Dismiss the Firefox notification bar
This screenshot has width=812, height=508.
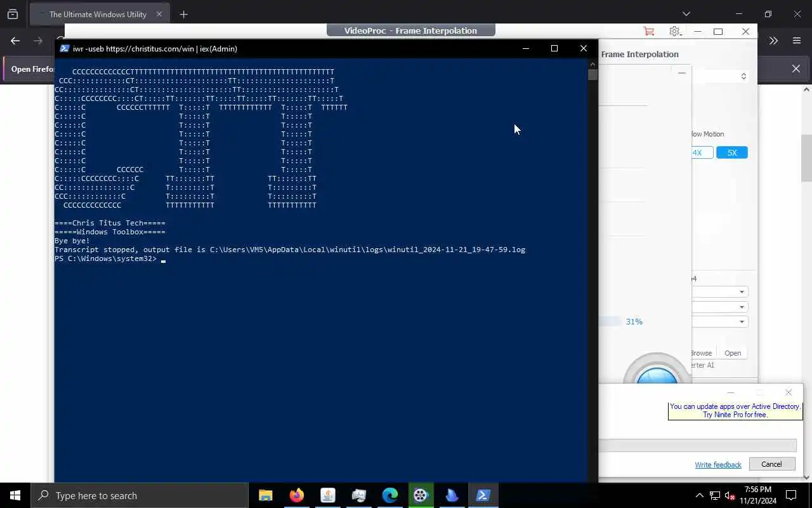click(x=796, y=69)
